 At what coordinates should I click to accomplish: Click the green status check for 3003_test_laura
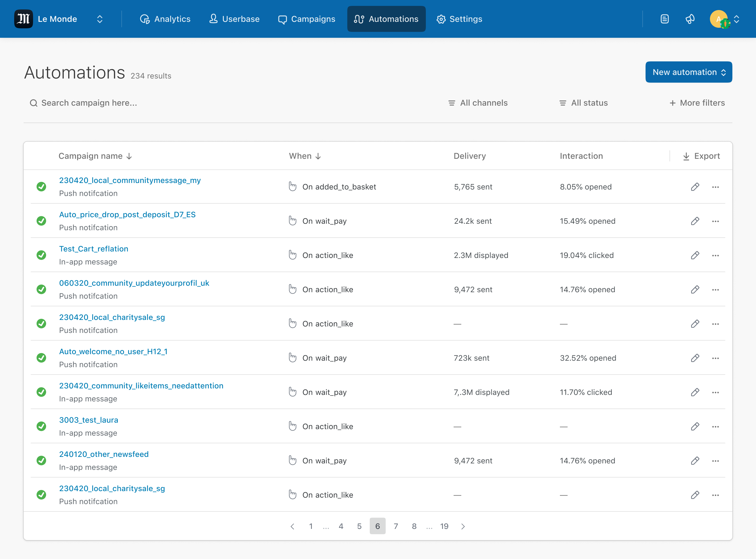click(x=41, y=426)
